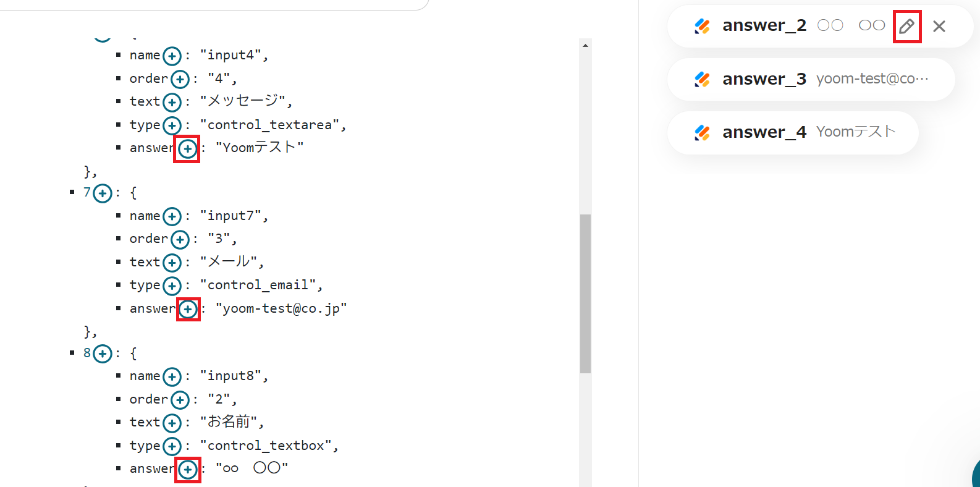Expand object 7 via its plus icon
This screenshot has height=487, width=980.
point(103,194)
